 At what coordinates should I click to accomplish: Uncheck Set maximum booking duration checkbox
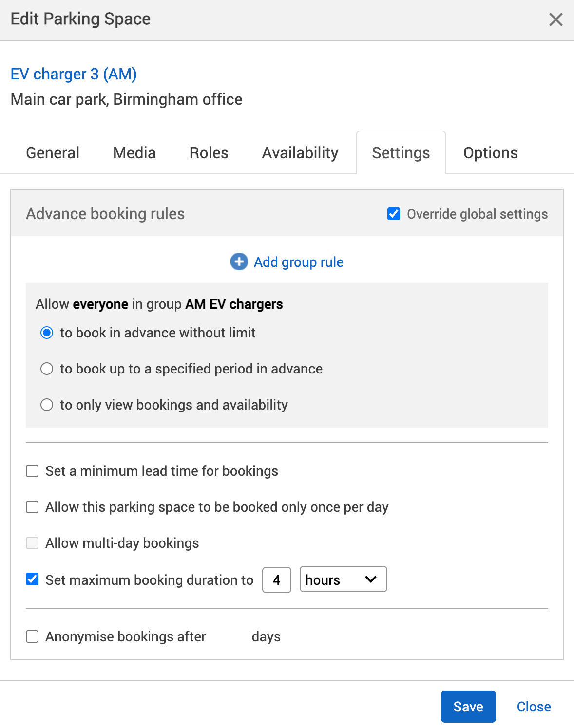coord(32,579)
